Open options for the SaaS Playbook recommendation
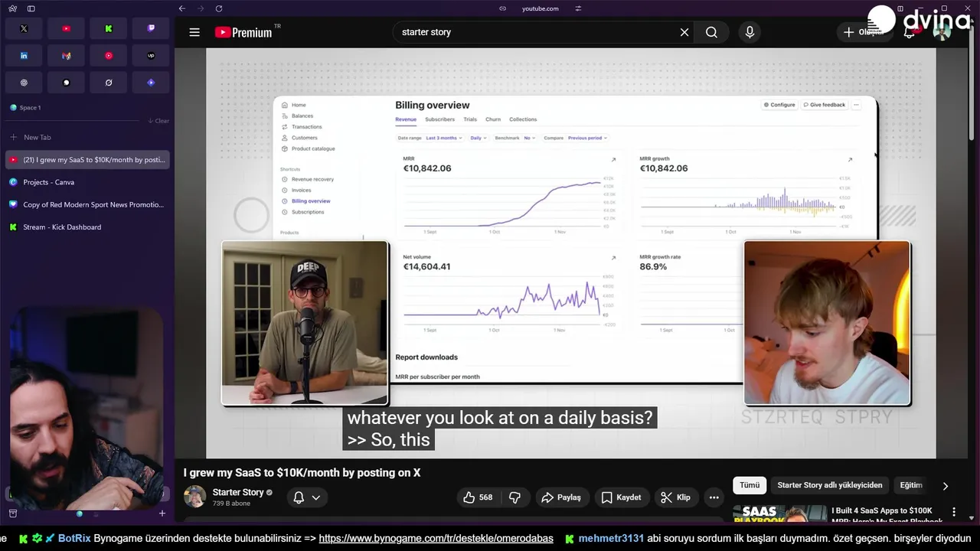Screen dimensions: 980x551 (x=954, y=511)
